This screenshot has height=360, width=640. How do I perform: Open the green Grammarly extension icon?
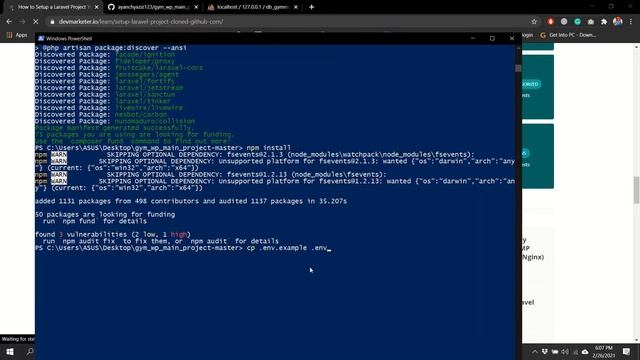point(577,22)
